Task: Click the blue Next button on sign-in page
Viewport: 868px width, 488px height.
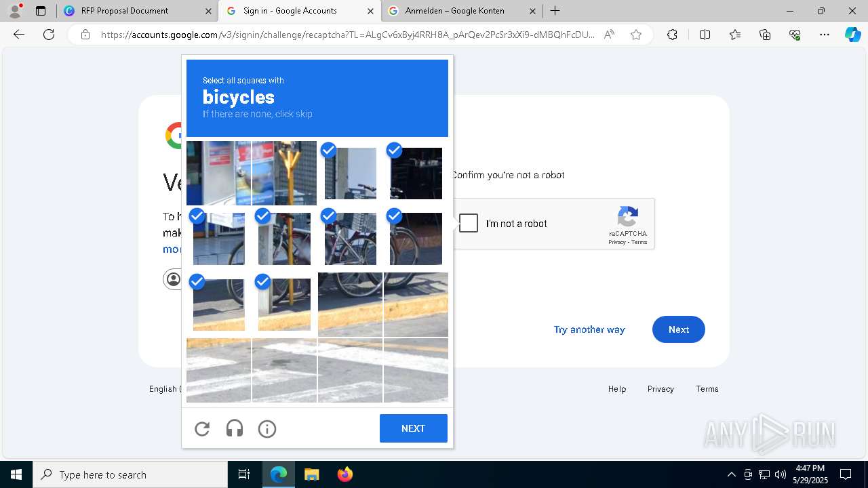Action: [678, 329]
